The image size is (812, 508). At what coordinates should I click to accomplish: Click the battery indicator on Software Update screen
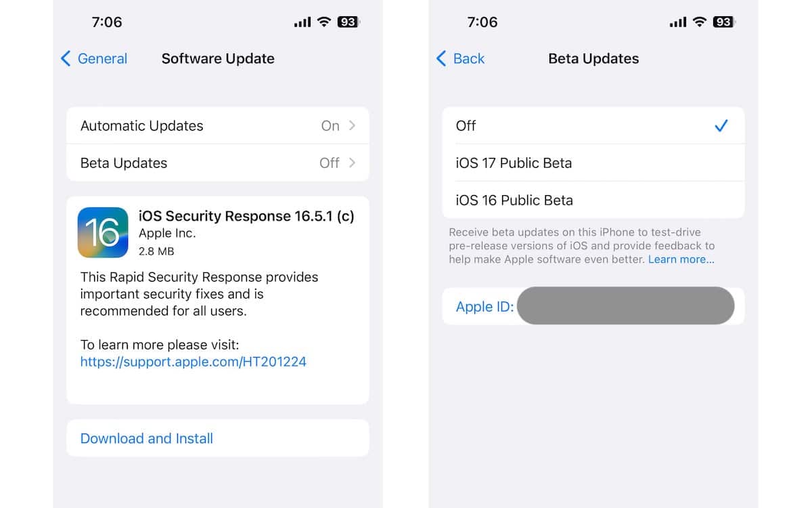click(349, 22)
